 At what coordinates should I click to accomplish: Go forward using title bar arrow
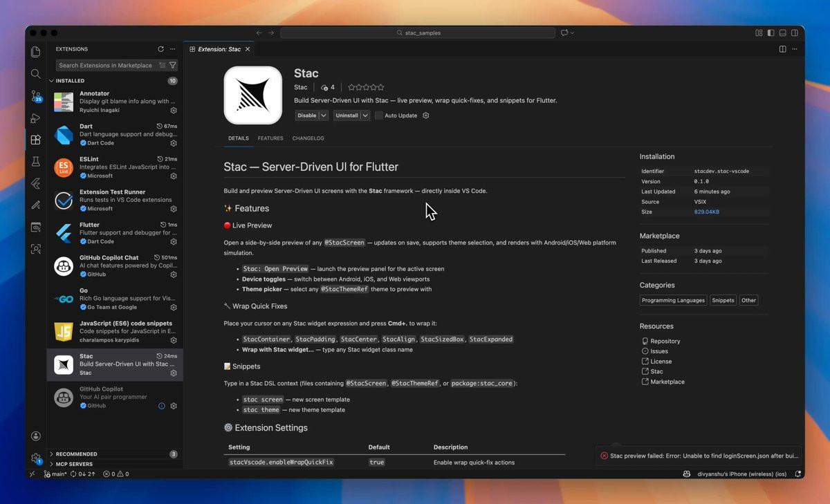point(271,32)
